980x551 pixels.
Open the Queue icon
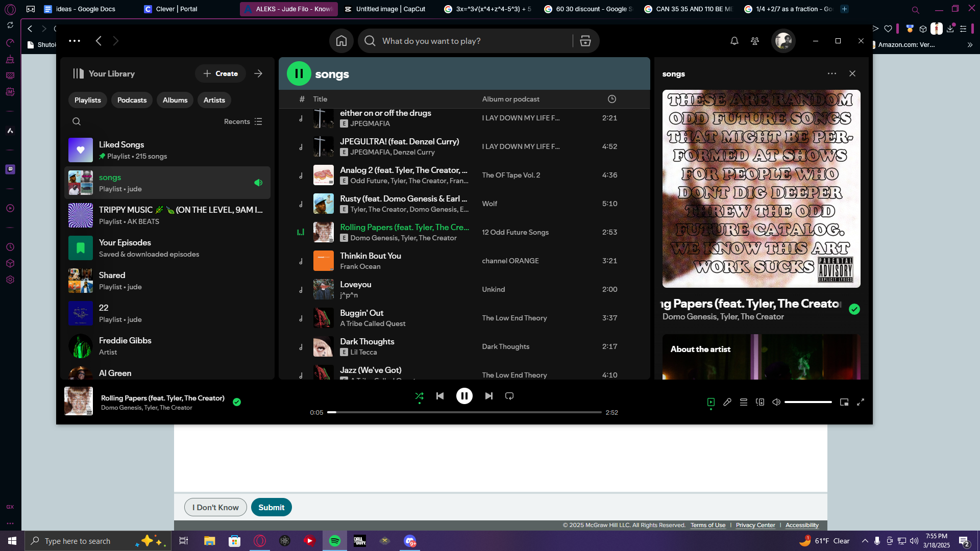[x=744, y=402]
